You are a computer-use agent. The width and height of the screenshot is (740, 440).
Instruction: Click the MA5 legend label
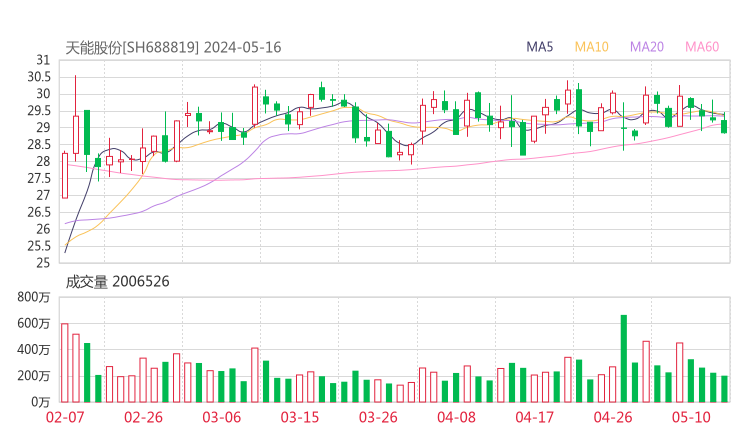point(539,47)
